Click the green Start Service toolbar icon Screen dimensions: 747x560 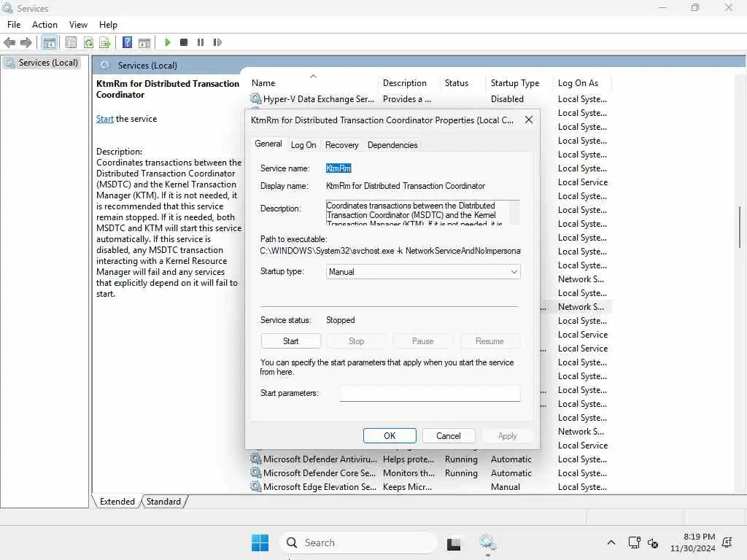(168, 42)
